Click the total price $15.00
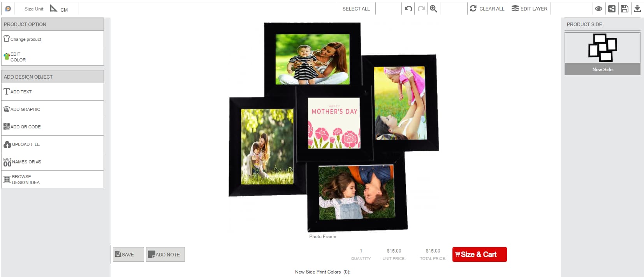 point(433,251)
